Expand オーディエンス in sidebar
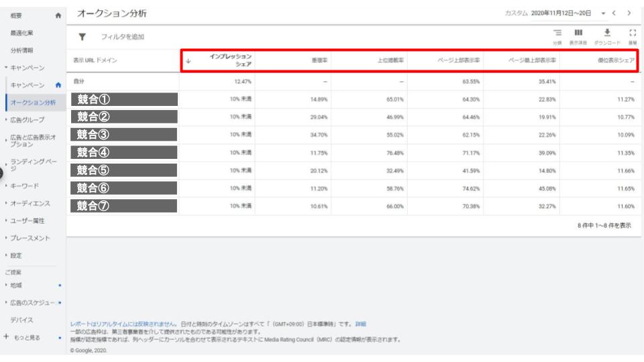This screenshot has height=362, width=644. [6, 202]
